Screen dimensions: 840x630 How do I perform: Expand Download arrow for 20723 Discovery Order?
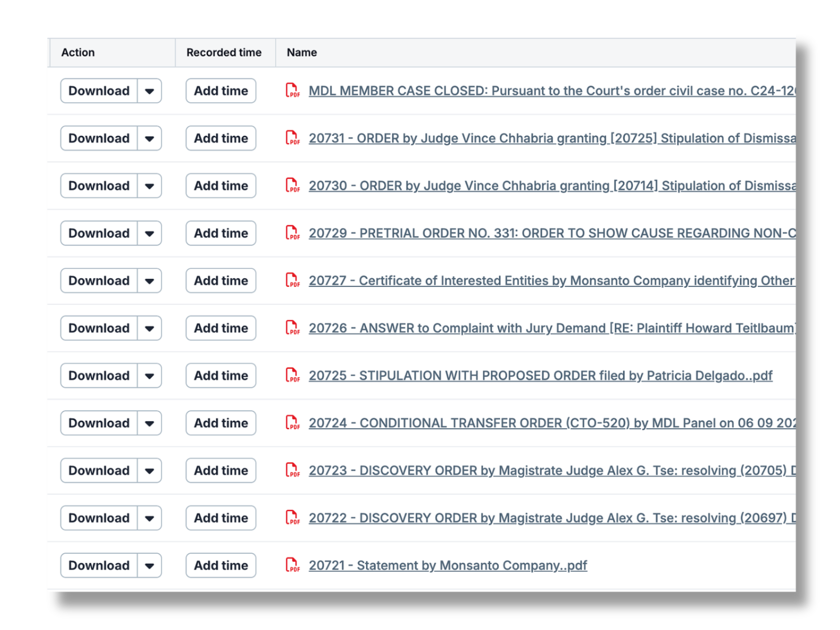150,470
